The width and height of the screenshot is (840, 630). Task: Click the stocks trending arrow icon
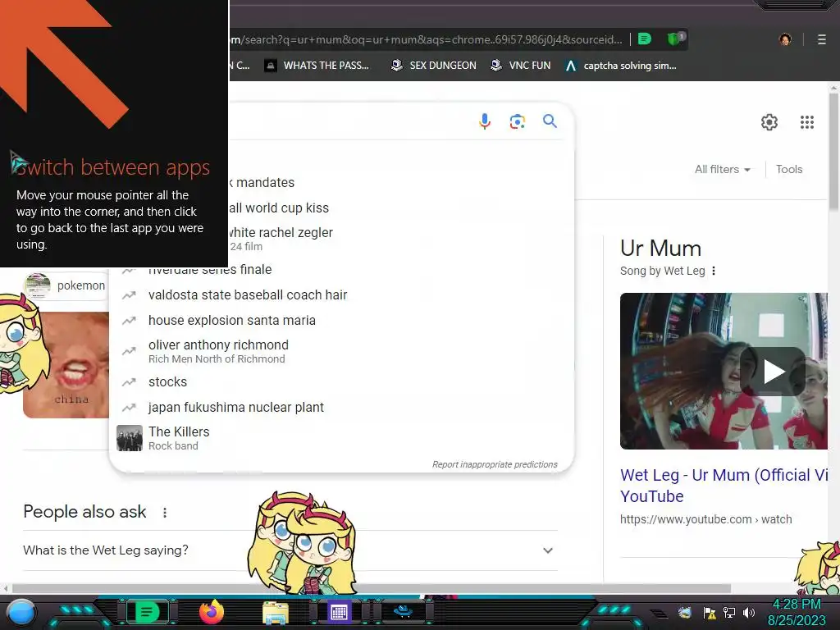click(x=129, y=382)
